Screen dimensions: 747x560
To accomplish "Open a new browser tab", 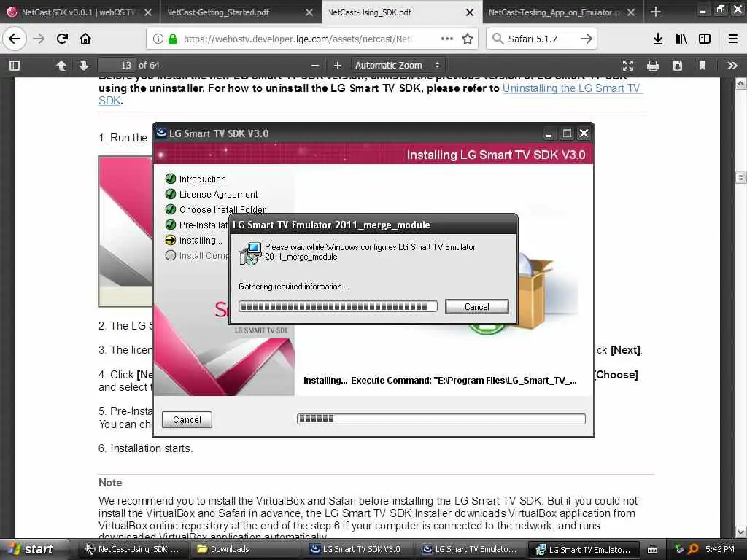I will 656,12.
